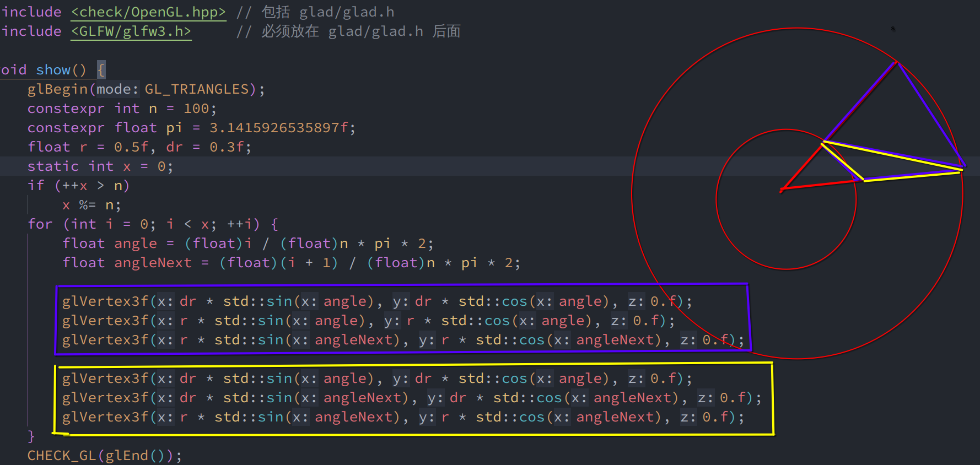This screenshot has width=980, height=465.
Task: Follow the GLFW/glfw3.h include link
Action: click(131, 31)
